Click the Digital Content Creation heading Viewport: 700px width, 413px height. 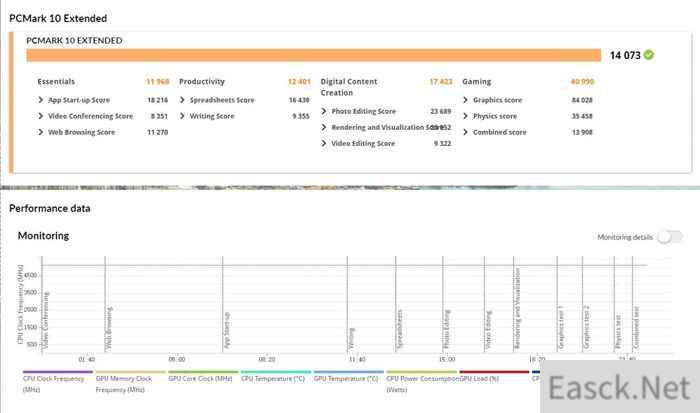pos(349,87)
